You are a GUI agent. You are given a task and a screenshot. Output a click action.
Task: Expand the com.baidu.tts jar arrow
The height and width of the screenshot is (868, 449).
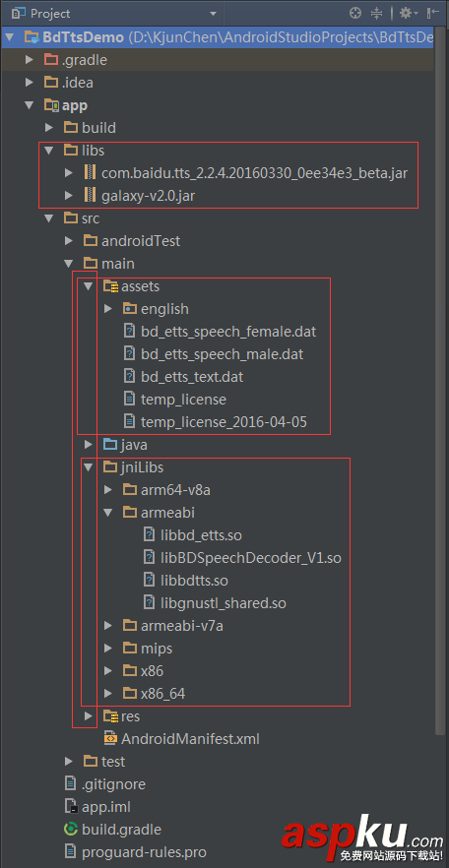click(x=69, y=173)
